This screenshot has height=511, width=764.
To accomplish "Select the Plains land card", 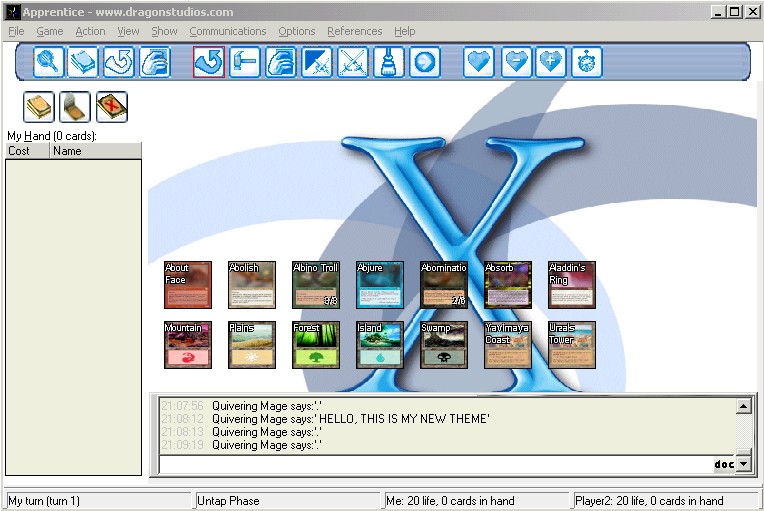I will (x=252, y=345).
